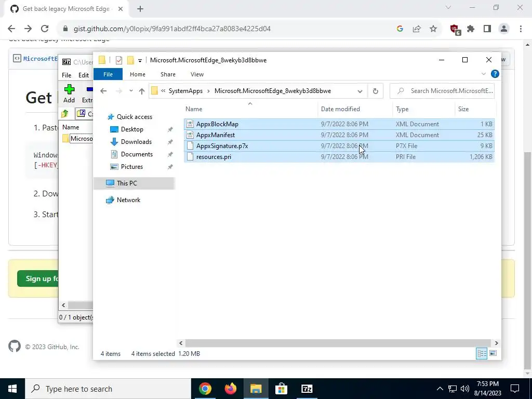Click Chrome browser back arrow
Viewport: 532px width, 399px height.
pos(11,29)
